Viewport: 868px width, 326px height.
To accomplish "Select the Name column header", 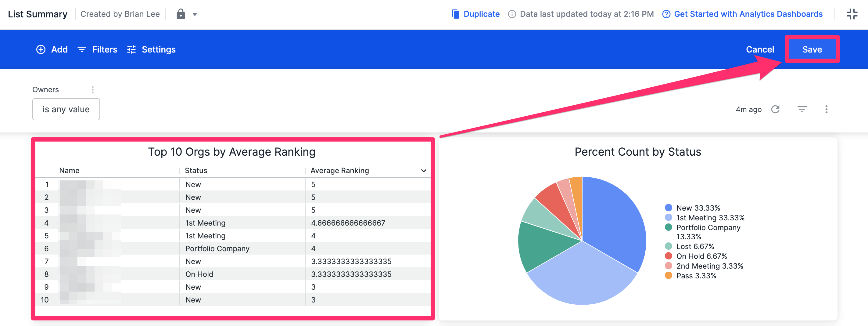I will pyautogui.click(x=69, y=170).
